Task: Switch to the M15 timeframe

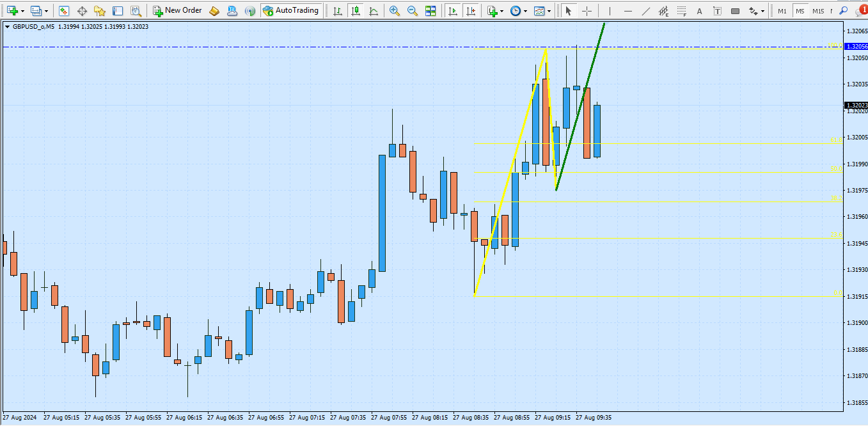Action: (818, 11)
